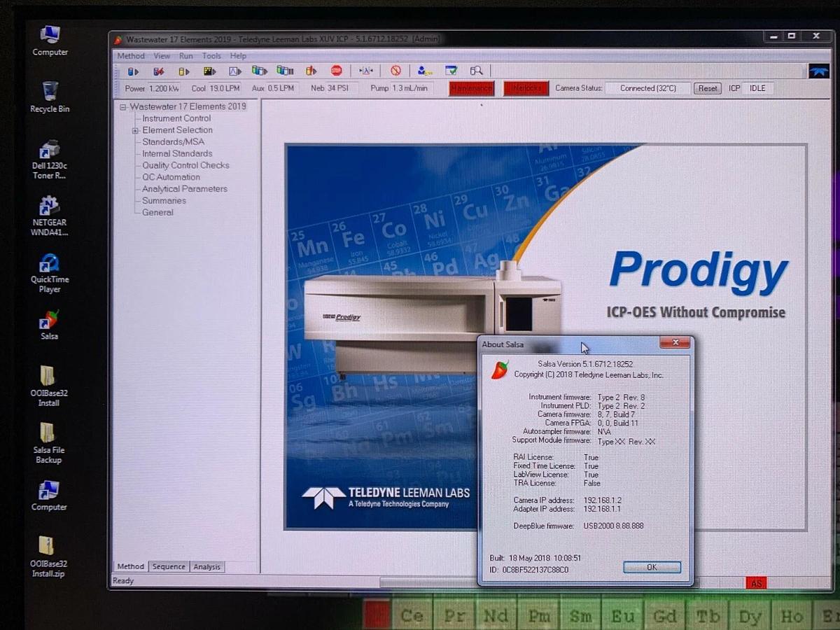Click the peak alignment toolbar icon
This screenshot has height=630, width=840.
pyautogui.click(x=366, y=71)
